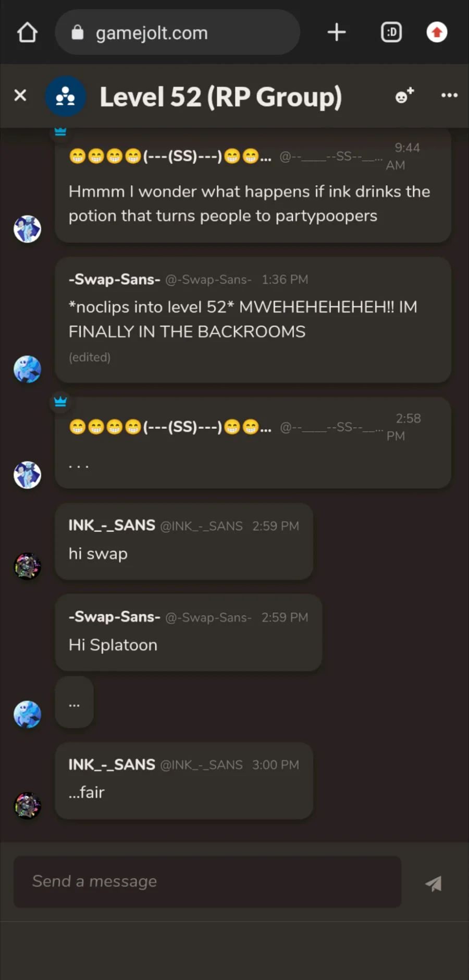Image resolution: width=469 pixels, height=980 pixels.
Task: Open the @INK_-_SANS handle on hi swap message
Action: click(201, 526)
